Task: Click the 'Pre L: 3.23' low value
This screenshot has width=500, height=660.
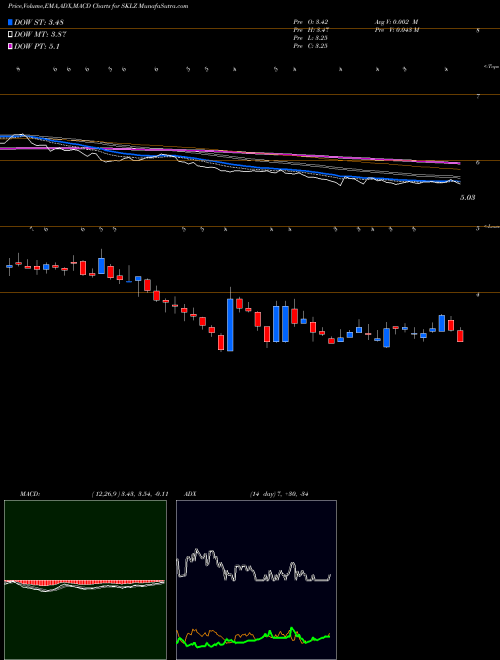Action: [311, 38]
